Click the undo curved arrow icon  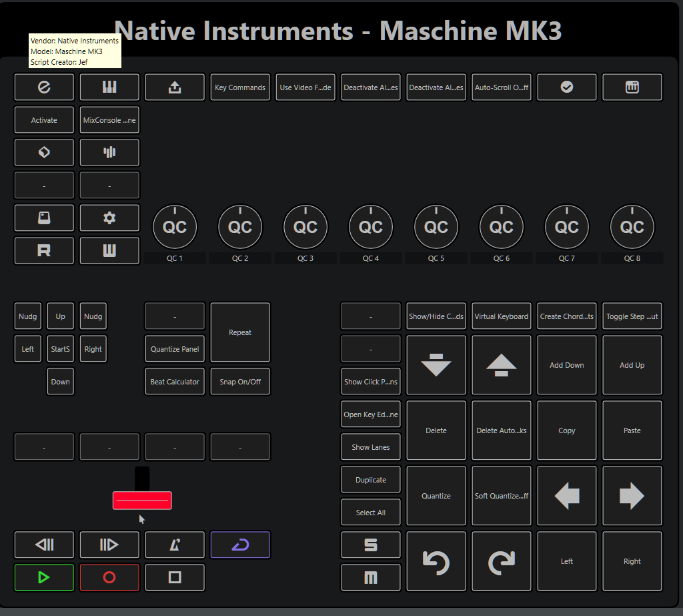(436, 561)
